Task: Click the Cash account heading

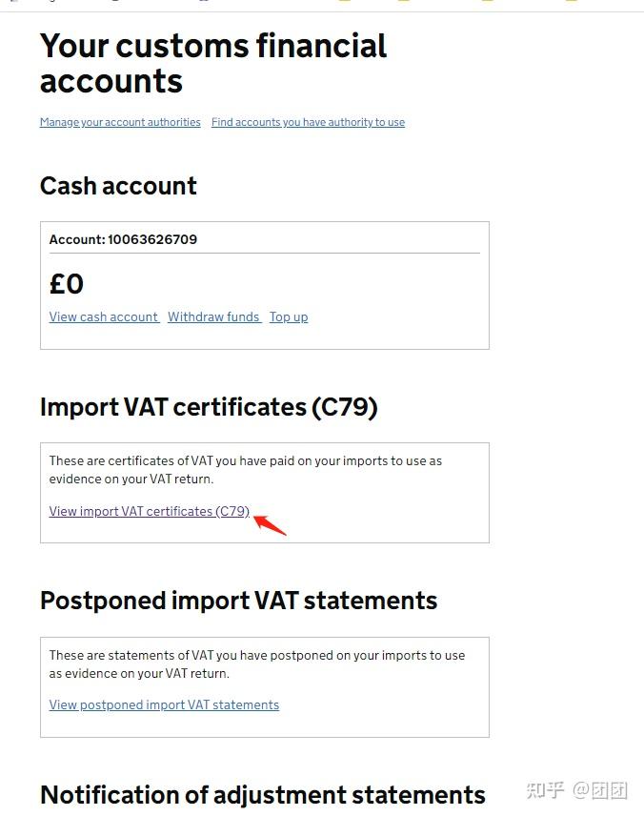Action: 118,186
